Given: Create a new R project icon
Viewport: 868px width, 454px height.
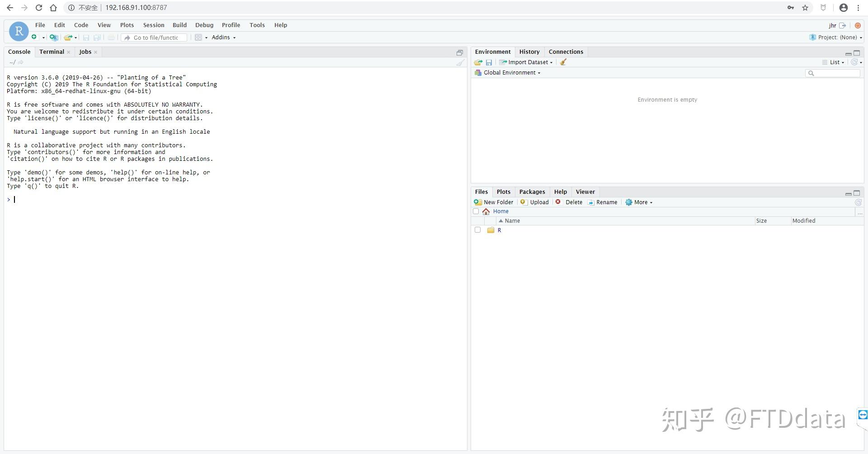Looking at the screenshot, I should point(53,37).
